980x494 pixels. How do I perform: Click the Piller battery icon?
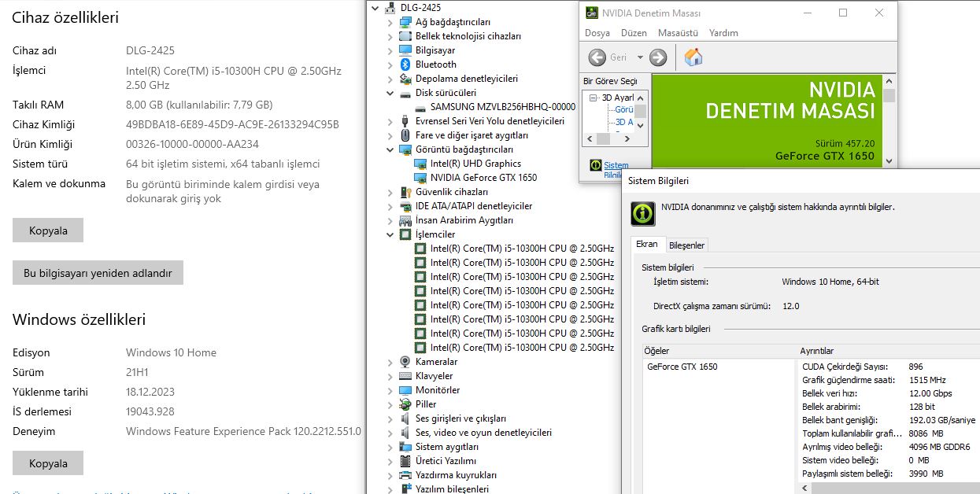pos(405,404)
